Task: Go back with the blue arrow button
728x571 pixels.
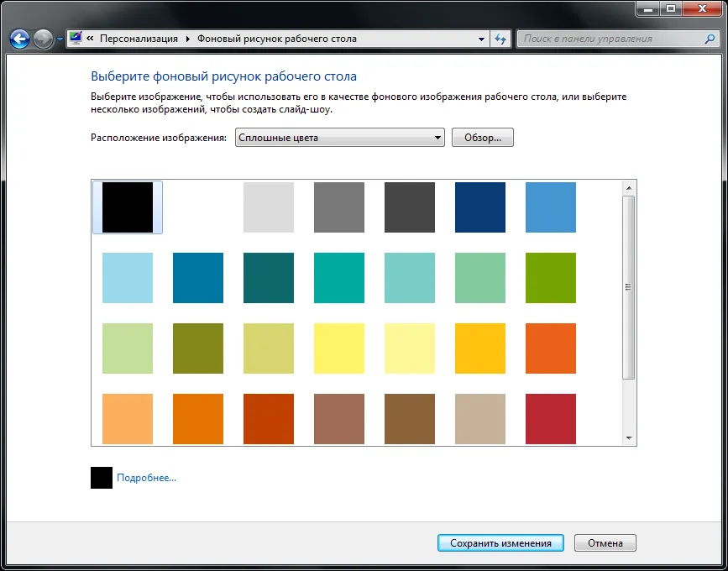Action: [19, 39]
